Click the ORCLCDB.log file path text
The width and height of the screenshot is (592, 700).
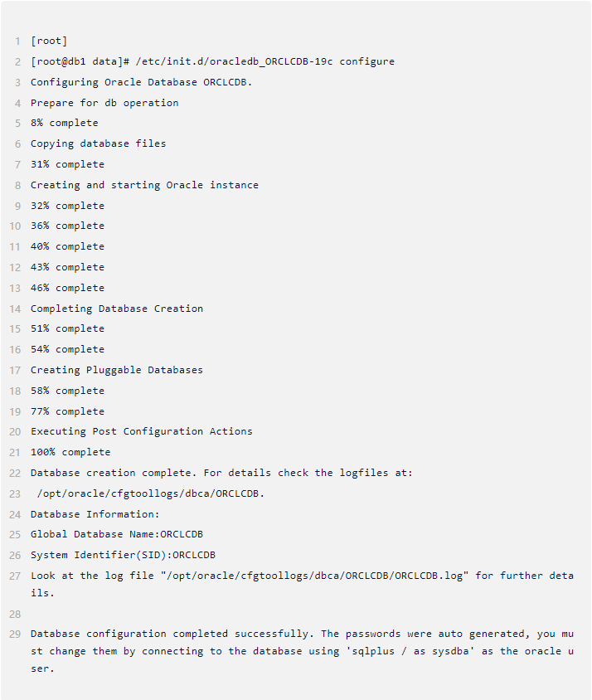tap(315, 576)
